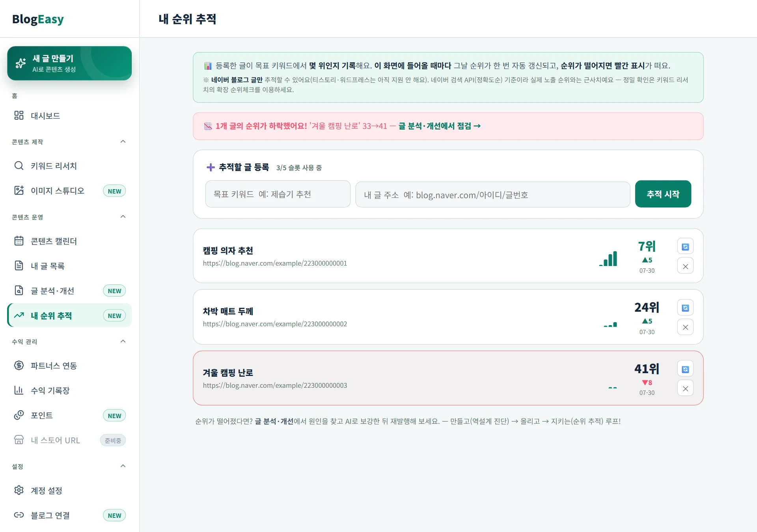Click the 파트너스 연동 dollar icon

(x=19, y=365)
